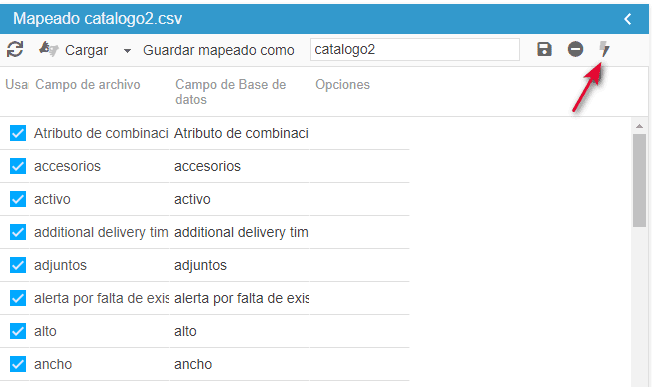This screenshot has height=387, width=655.
Task: Toggle the activo row checkbox
Action: [18, 199]
